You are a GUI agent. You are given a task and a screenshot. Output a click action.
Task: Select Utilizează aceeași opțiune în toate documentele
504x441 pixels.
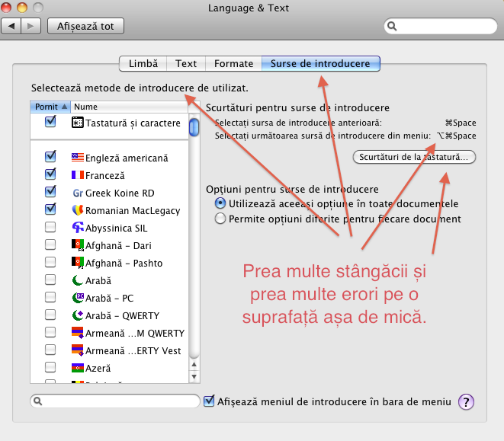(220, 203)
